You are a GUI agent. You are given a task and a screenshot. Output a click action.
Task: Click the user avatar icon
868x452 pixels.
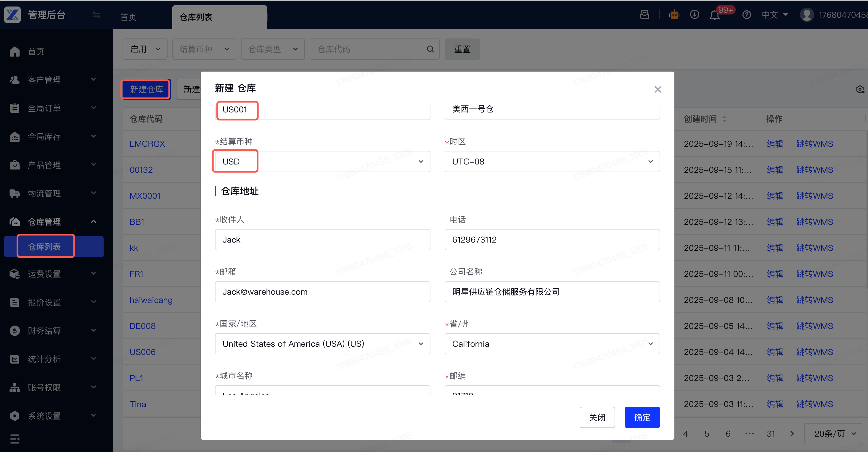807,15
